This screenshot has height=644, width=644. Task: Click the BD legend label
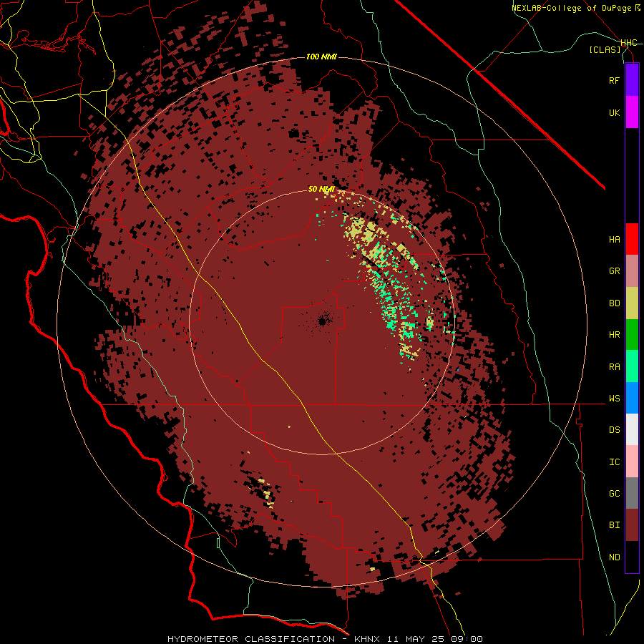point(615,303)
